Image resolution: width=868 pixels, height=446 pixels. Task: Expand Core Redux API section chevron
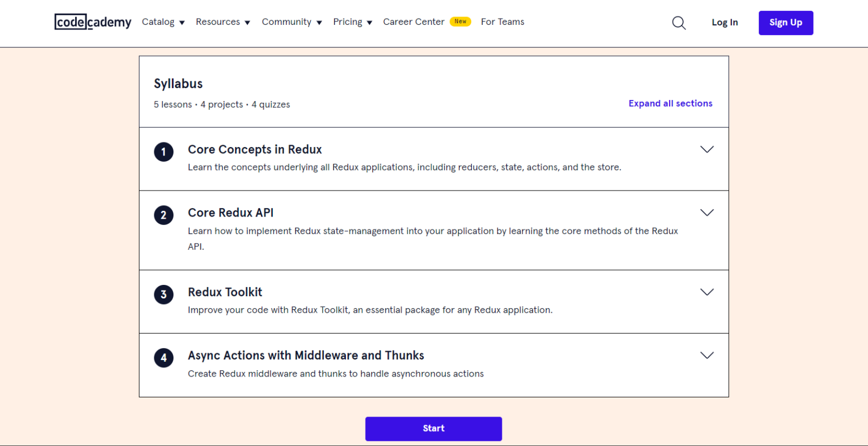pyautogui.click(x=707, y=213)
